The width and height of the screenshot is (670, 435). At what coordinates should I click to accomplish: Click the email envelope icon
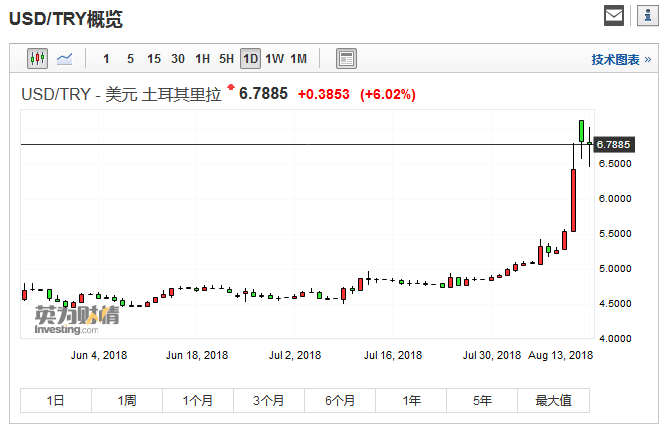[x=614, y=15]
